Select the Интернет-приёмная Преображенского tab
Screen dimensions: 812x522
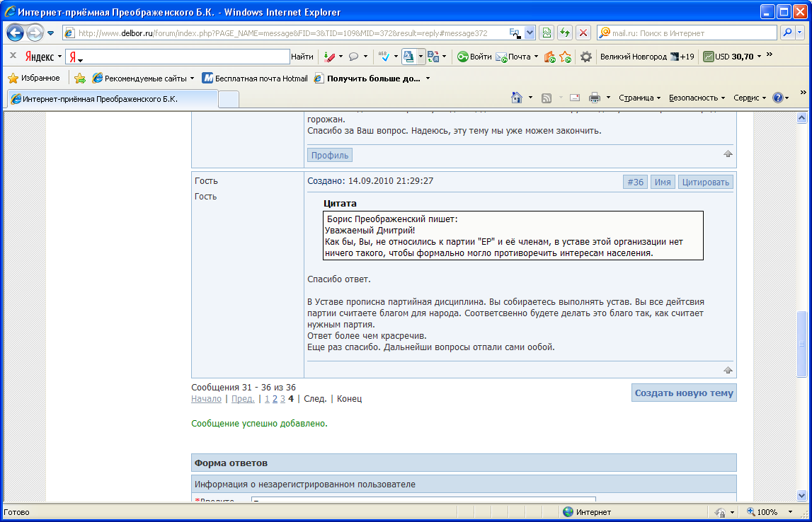click(113, 99)
